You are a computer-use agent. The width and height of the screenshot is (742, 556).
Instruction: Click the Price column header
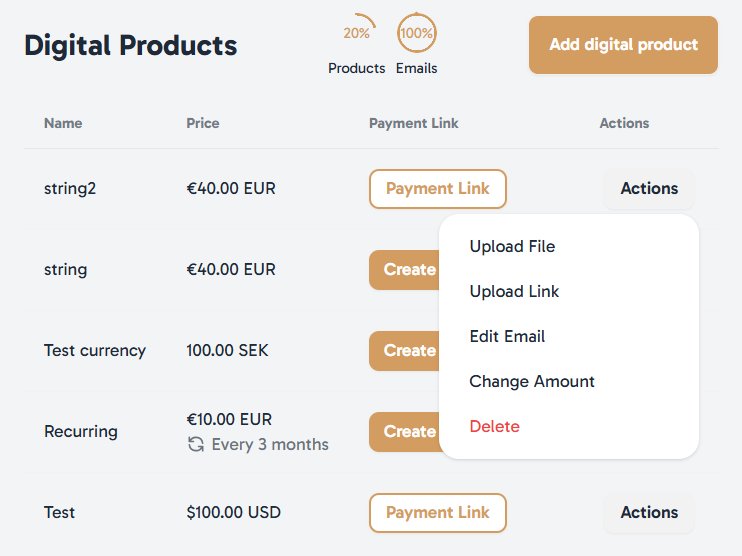point(203,124)
